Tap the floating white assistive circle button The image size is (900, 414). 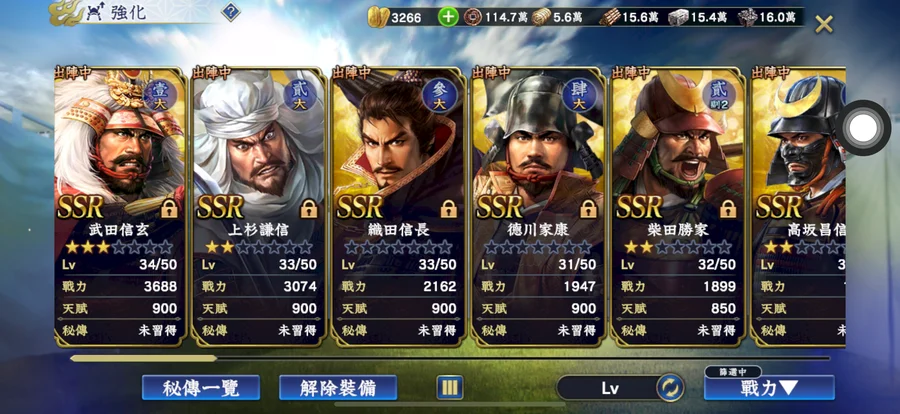click(863, 128)
